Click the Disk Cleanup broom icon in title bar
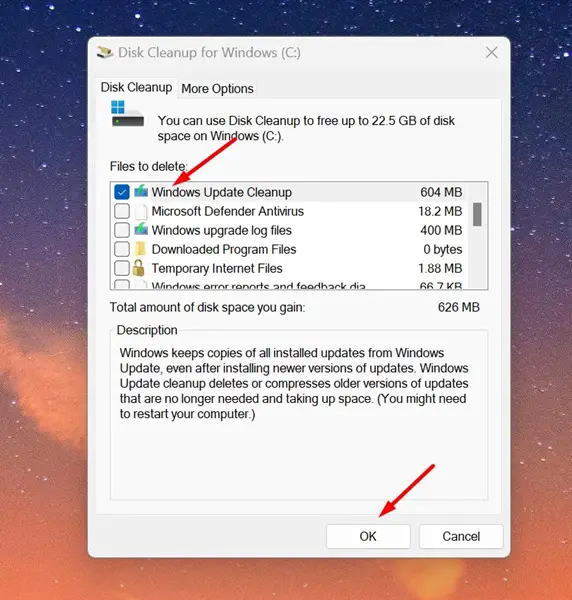Viewport: 572px width, 600px height. tap(105, 52)
